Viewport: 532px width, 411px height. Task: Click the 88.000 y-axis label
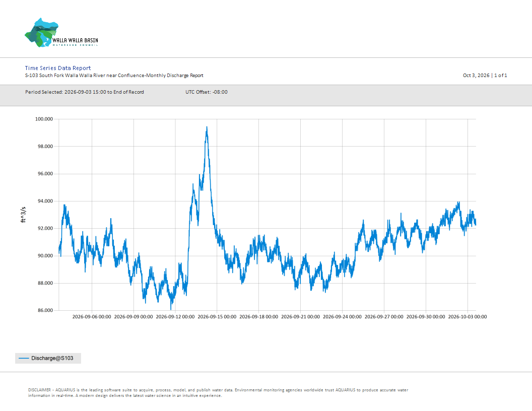(45, 283)
